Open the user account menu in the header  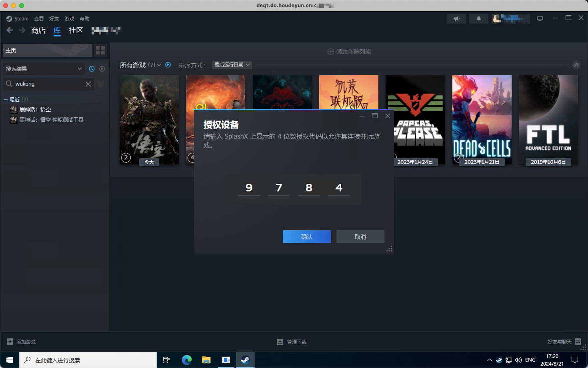click(x=511, y=19)
